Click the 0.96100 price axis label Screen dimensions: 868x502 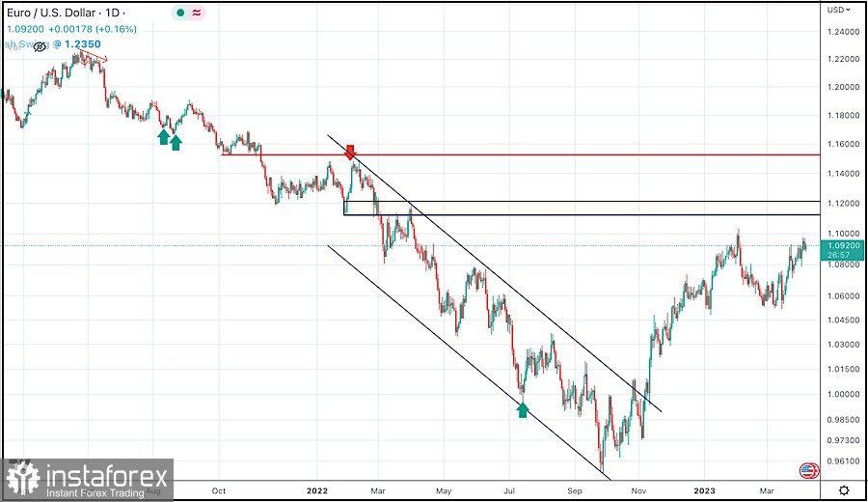843,461
